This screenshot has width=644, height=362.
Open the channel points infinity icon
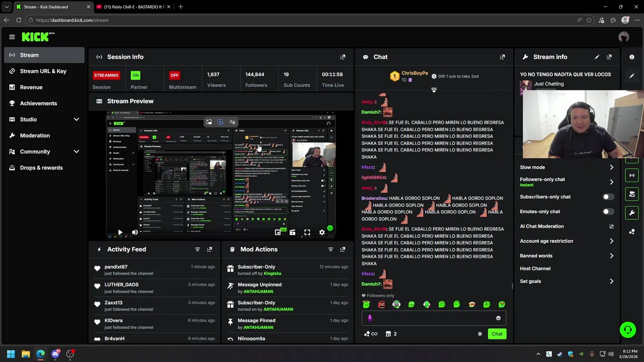pos(371,334)
